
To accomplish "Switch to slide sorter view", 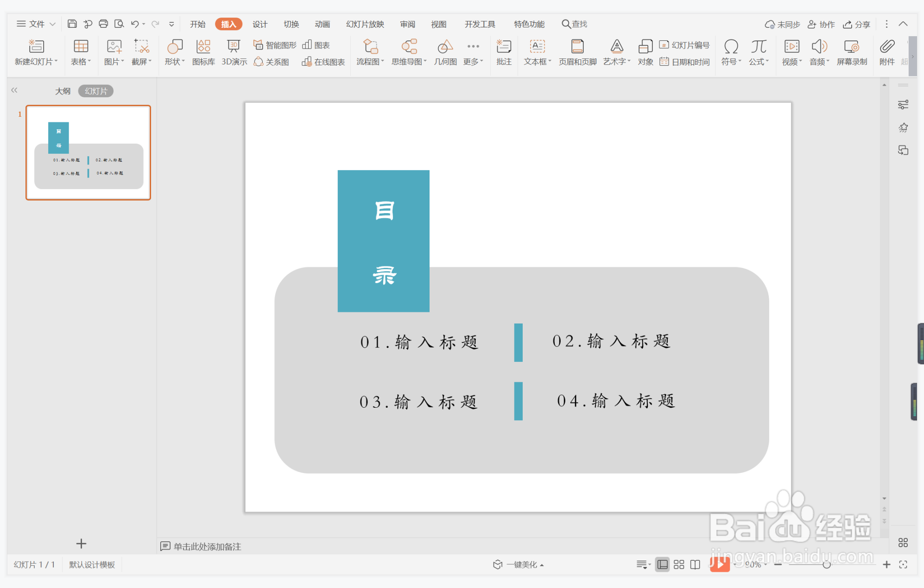I will [x=679, y=564].
